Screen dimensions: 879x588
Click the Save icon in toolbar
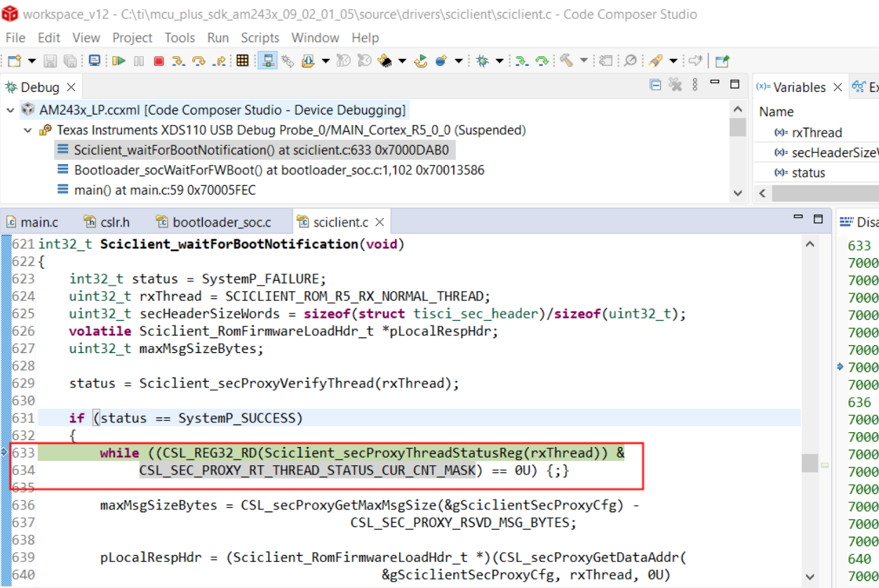[x=50, y=61]
